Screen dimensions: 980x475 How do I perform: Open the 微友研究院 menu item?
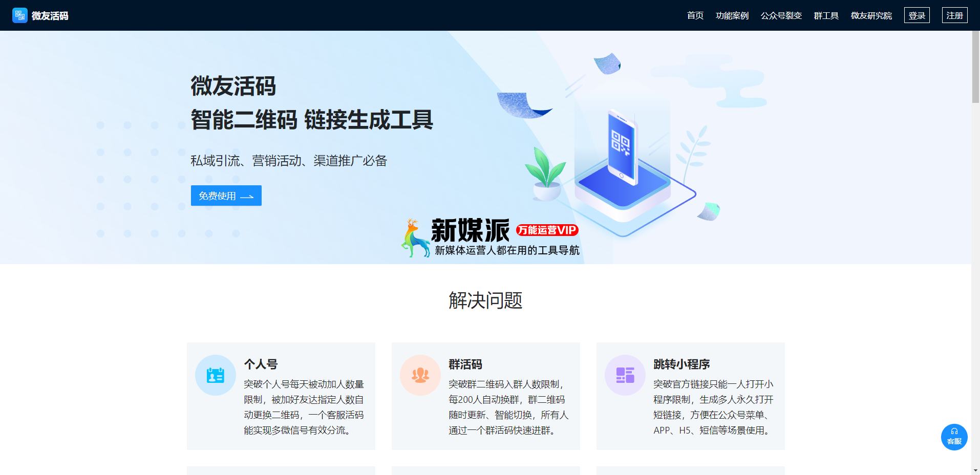click(871, 15)
